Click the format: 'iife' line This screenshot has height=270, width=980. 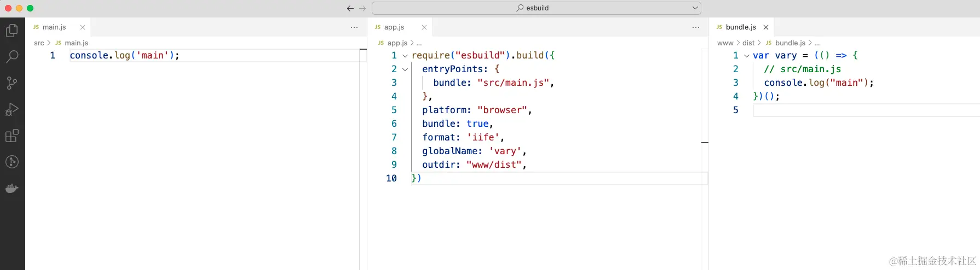463,137
